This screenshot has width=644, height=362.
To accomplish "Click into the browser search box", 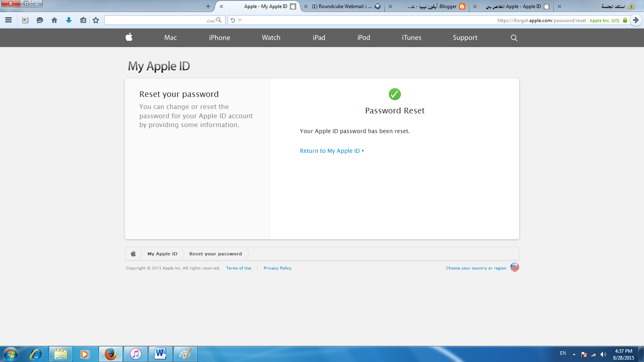I will [x=164, y=20].
